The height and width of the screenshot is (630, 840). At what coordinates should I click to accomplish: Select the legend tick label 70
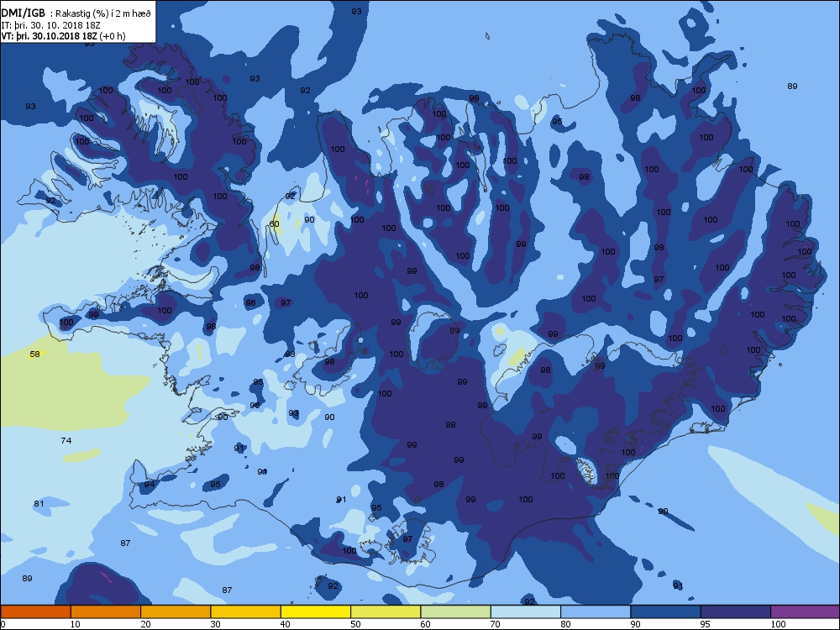pos(495,624)
